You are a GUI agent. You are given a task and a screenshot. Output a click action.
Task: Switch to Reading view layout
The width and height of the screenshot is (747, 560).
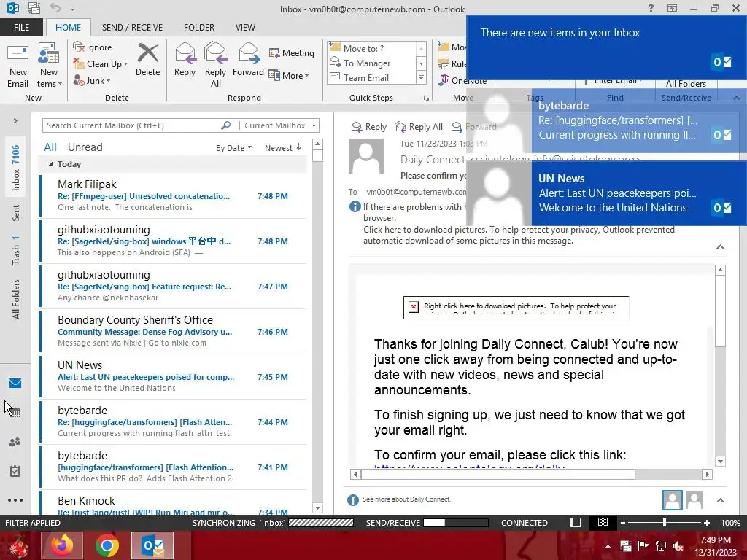click(603, 522)
